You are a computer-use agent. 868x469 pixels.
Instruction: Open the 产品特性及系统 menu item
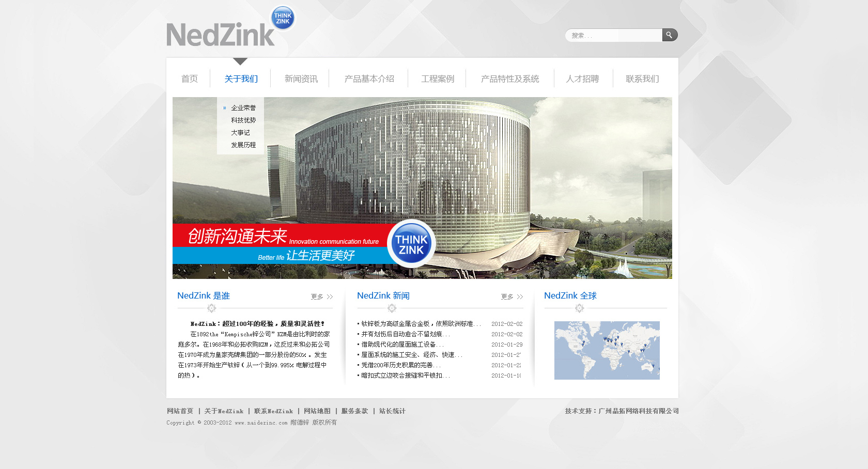510,79
